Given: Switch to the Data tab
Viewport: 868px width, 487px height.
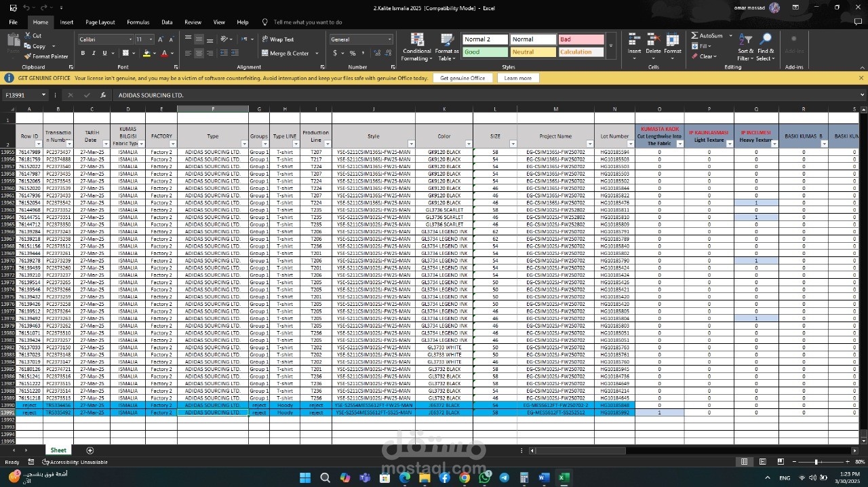Looking at the screenshot, I should (x=167, y=22).
